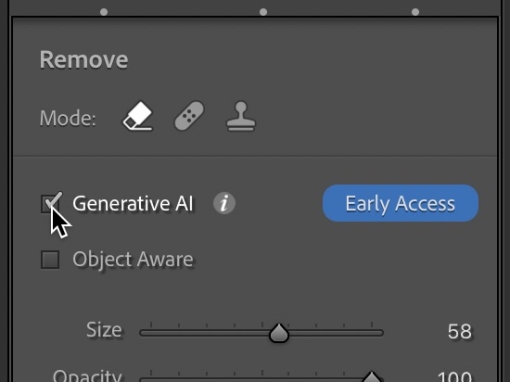Viewport: 510px width, 382px height.
Task: Click the blue Early Access button
Action: pos(400,203)
